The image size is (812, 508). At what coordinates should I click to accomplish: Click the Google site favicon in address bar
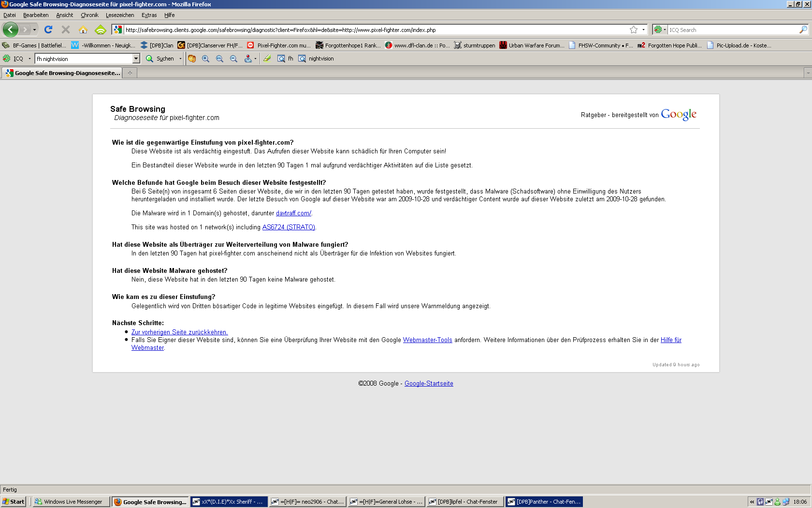click(x=117, y=30)
